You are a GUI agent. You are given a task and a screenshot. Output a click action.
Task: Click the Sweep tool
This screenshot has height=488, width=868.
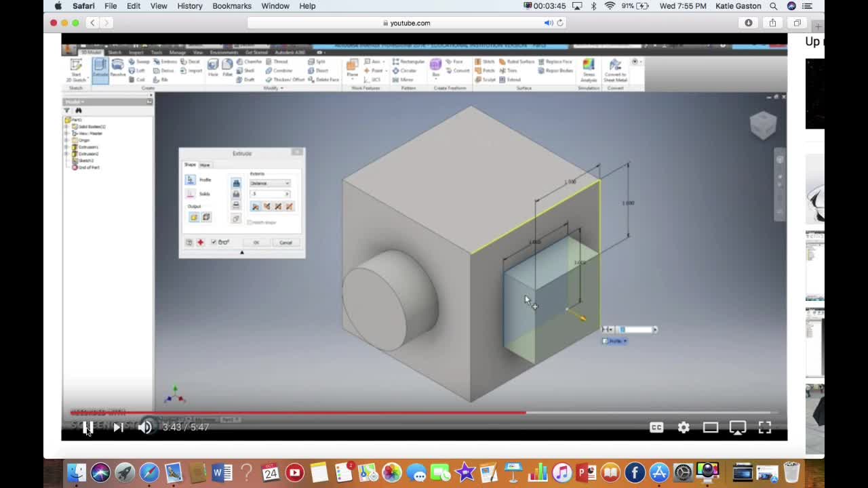[138, 62]
